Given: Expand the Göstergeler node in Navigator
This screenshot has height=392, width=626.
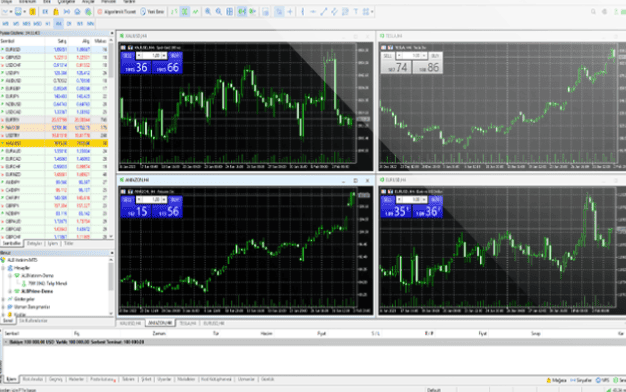Looking at the screenshot, I should click(x=4, y=299).
